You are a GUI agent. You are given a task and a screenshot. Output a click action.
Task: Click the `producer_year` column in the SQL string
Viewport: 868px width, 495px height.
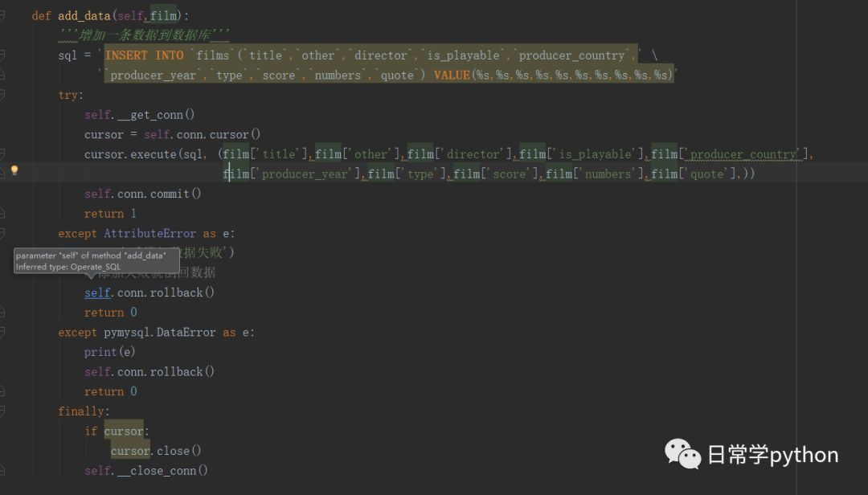(x=153, y=76)
